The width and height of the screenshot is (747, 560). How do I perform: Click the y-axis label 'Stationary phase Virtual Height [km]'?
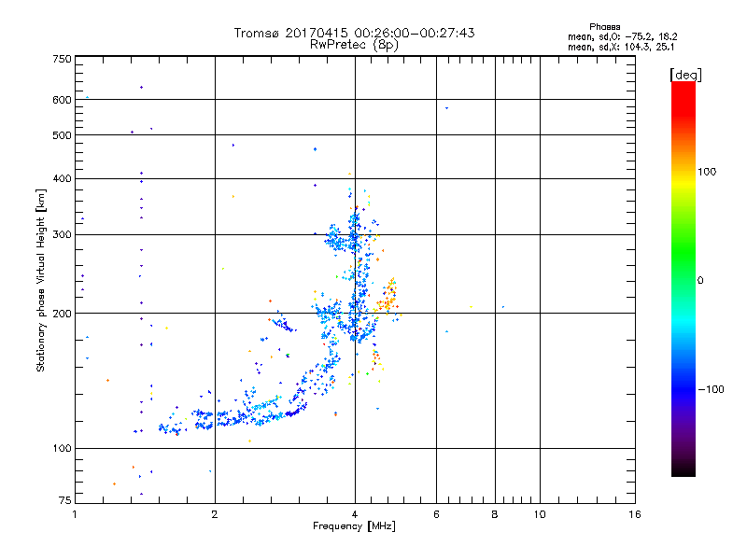(40, 280)
